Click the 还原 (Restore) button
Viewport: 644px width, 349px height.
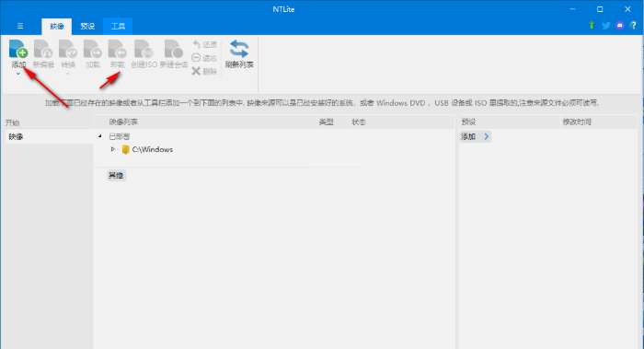coord(204,44)
